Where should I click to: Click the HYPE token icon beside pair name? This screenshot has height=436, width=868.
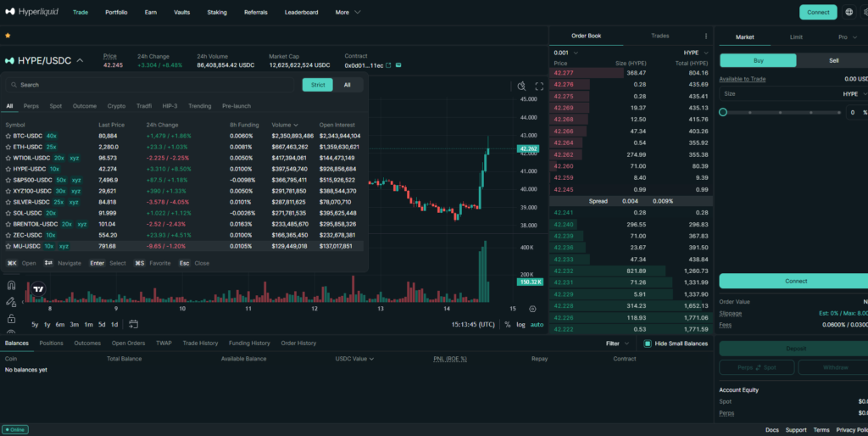tap(9, 60)
